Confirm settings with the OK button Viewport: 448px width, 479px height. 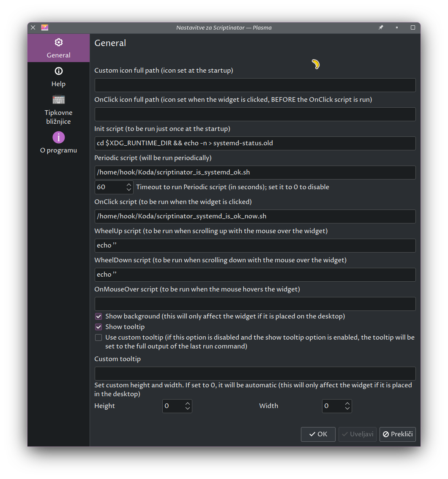[318, 434]
